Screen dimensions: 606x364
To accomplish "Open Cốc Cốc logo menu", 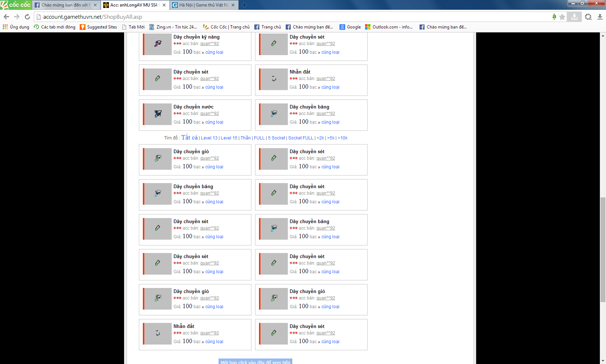I will [16, 5].
